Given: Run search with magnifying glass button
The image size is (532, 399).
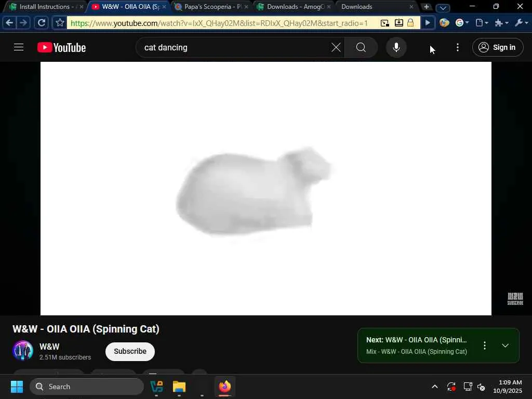Looking at the screenshot, I should (x=361, y=47).
